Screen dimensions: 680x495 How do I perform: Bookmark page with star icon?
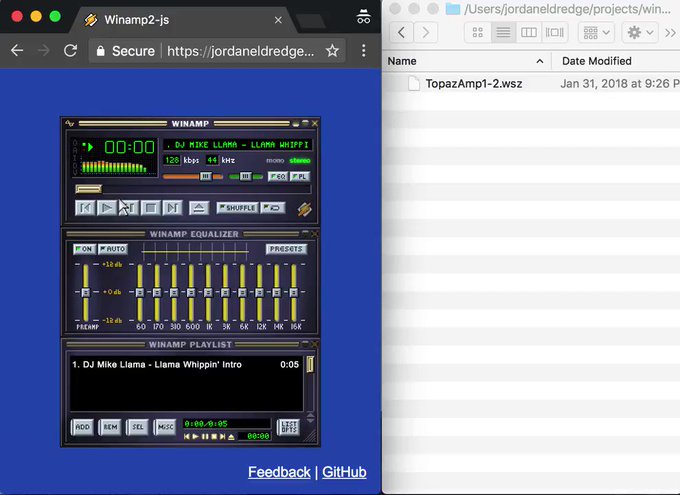pos(333,51)
